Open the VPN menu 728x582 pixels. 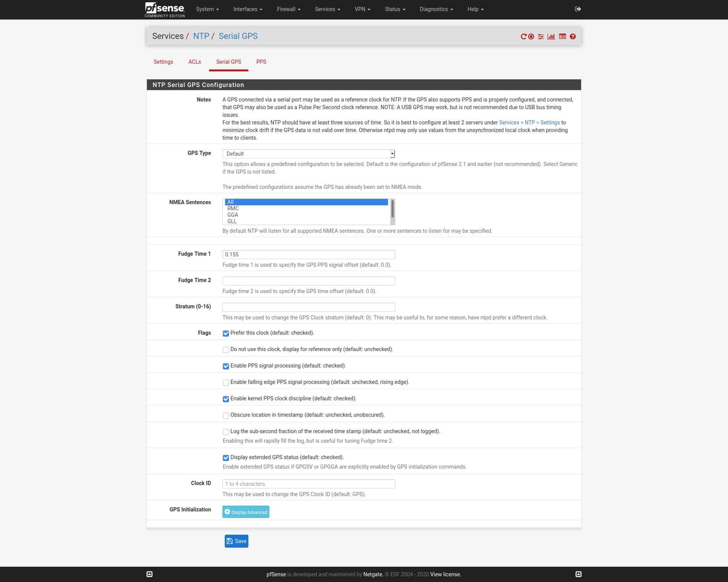pyautogui.click(x=362, y=9)
